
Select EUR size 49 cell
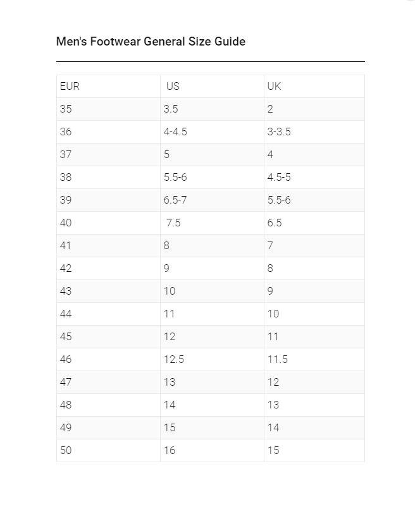66,428
